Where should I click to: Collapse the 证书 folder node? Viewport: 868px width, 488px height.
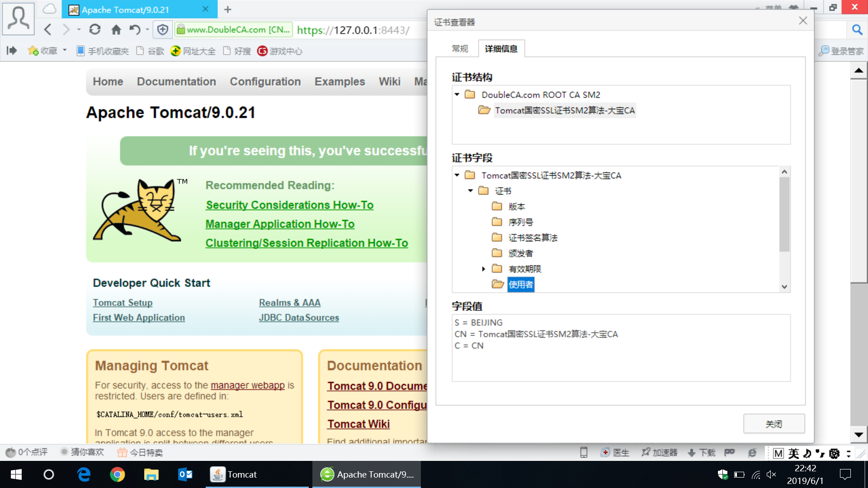click(x=471, y=191)
